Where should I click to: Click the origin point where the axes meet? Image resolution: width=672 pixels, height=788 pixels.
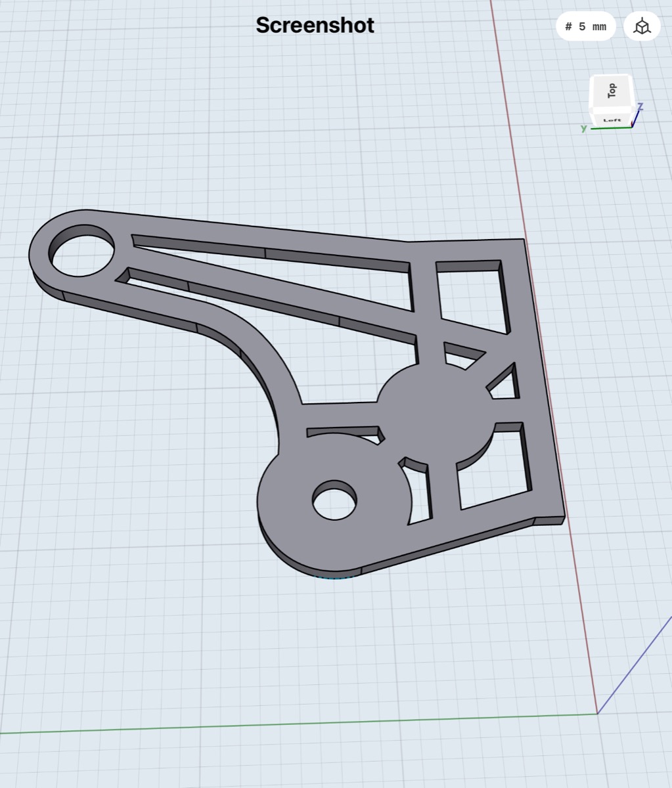pos(597,714)
